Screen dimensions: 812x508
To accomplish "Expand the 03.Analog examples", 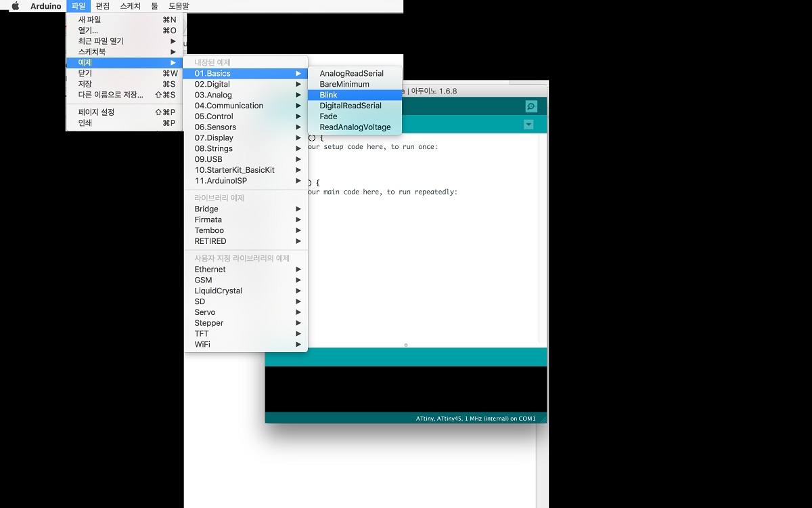I will (246, 95).
